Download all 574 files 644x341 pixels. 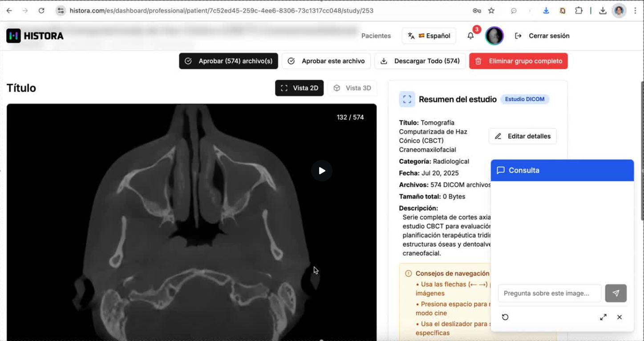420,61
